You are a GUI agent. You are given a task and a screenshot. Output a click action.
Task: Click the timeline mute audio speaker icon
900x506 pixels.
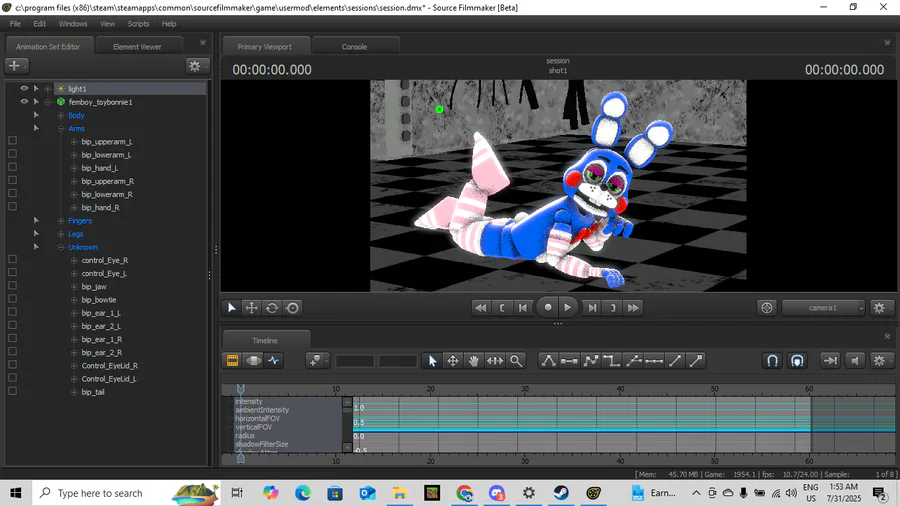point(855,360)
